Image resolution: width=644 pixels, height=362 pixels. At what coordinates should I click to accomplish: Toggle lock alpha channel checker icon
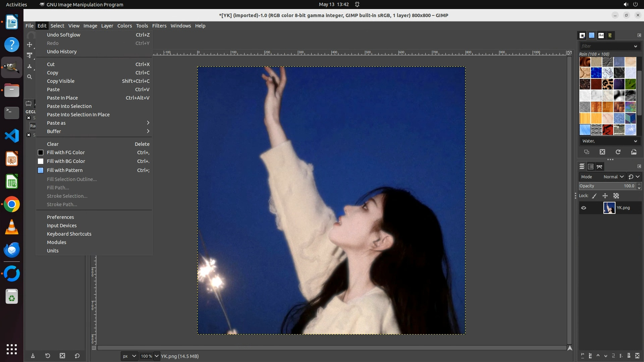(616, 196)
